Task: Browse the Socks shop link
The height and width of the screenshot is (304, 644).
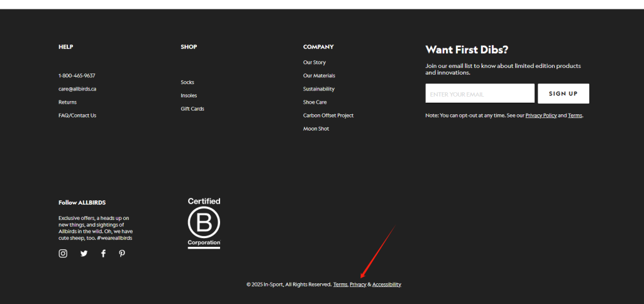Action: (x=187, y=82)
